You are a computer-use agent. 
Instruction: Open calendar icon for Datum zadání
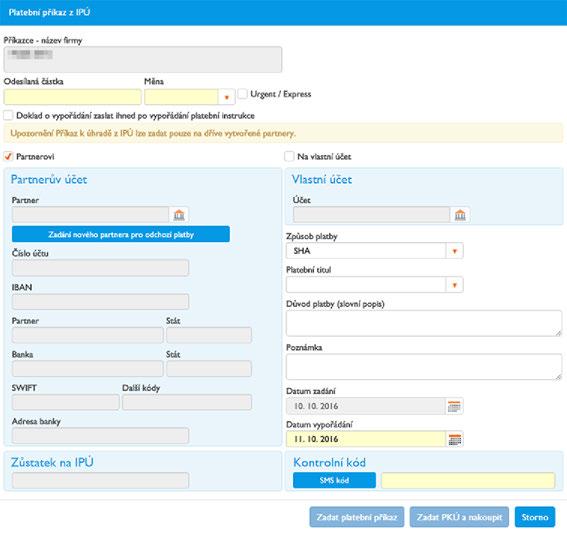pos(454,406)
